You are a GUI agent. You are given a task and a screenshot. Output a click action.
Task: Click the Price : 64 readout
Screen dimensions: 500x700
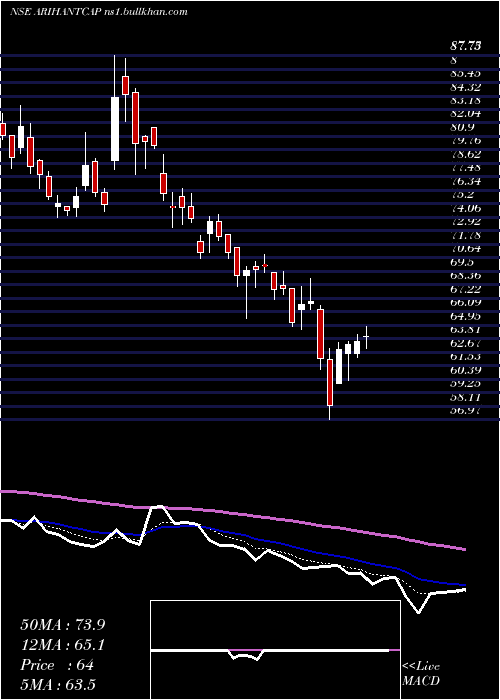tap(57, 665)
